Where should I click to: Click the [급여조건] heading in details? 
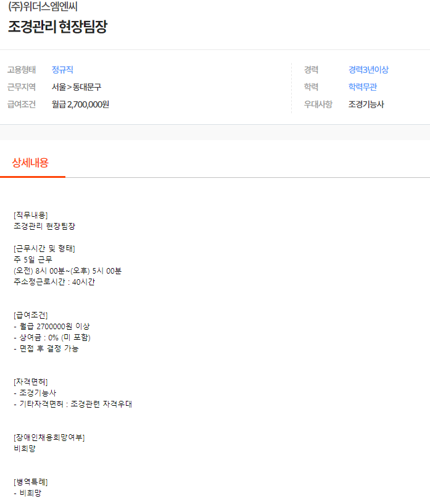coord(31,316)
